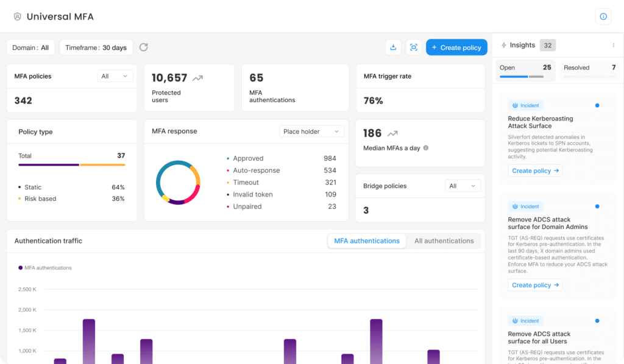Expand the MFA response Place holder dropdown
This screenshot has width=624, height=364.
point(311,131)
